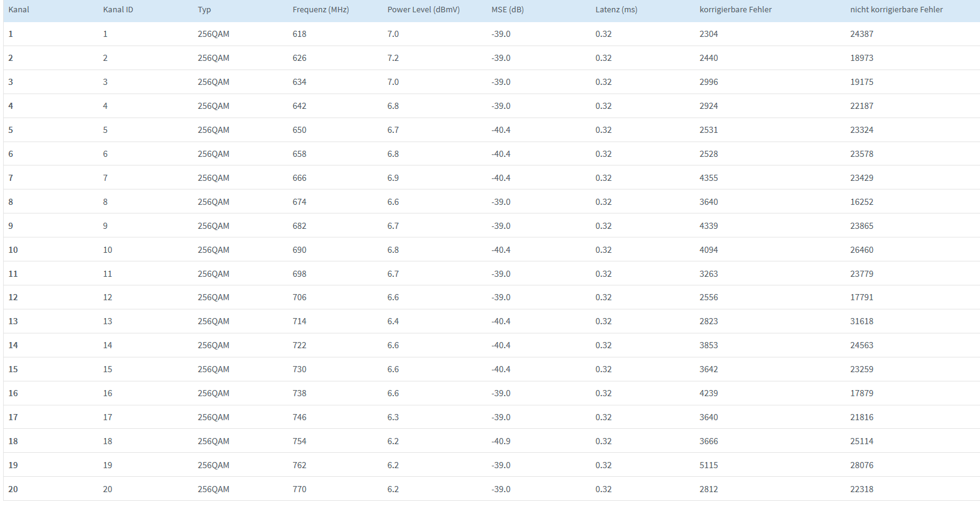Select the nicht korrigierbare Fehler header
This screenshot has height=510, width=980.
click(896, 10)
